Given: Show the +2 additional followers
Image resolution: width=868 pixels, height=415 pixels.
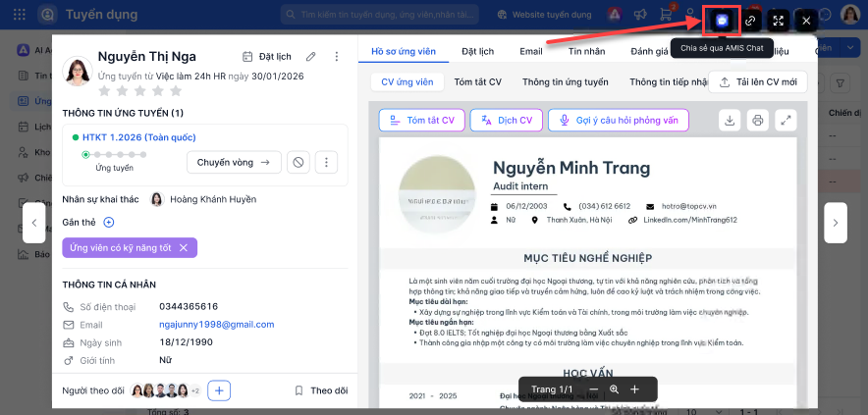Looking at the screenshot, I should pos(195,390).
